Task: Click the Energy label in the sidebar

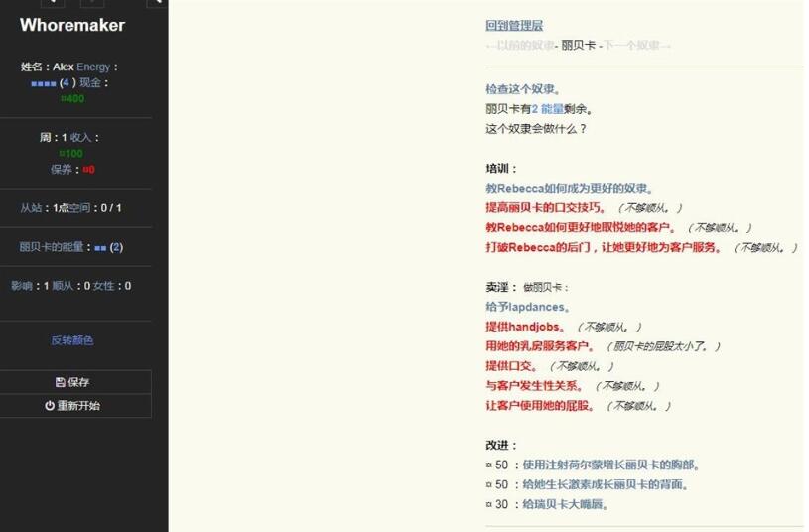Action: [x=94, y=66]
